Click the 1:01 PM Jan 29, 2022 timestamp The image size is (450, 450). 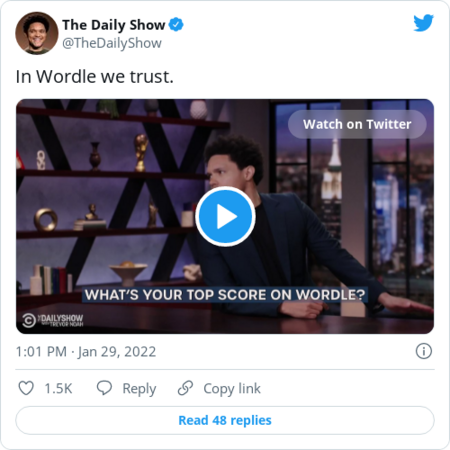pyautogui.click(x=86, y=352)
